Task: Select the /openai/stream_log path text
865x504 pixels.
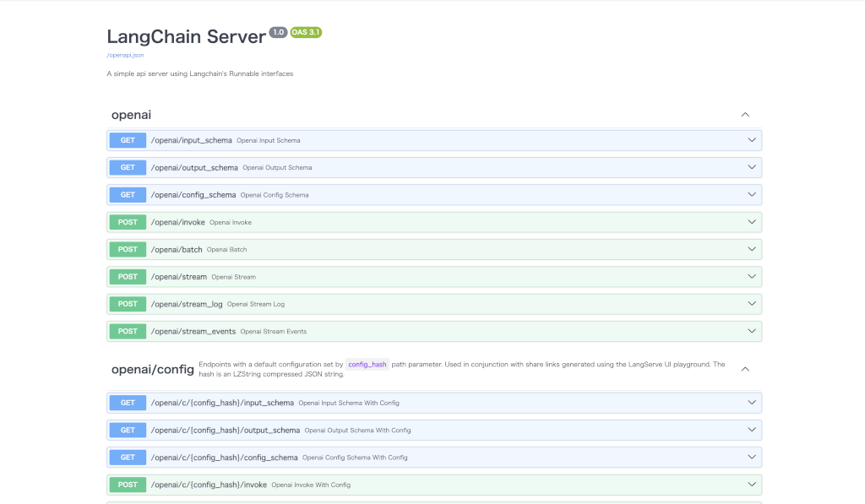Action: click(187, 304)
